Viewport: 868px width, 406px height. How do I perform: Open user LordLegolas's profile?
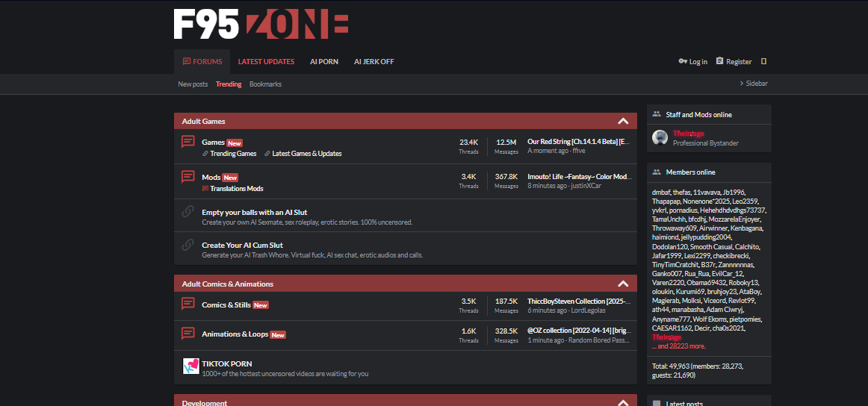pos(589,311)
